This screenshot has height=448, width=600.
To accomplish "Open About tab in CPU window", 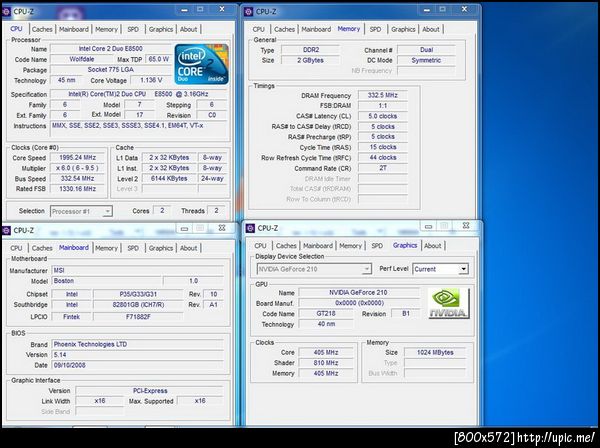I will click(189, 29).
